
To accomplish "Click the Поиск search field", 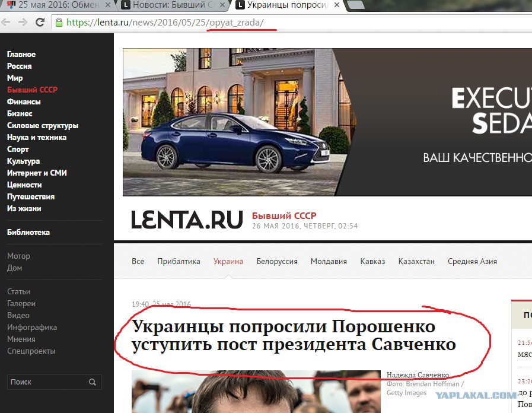I will click(55, 382).
